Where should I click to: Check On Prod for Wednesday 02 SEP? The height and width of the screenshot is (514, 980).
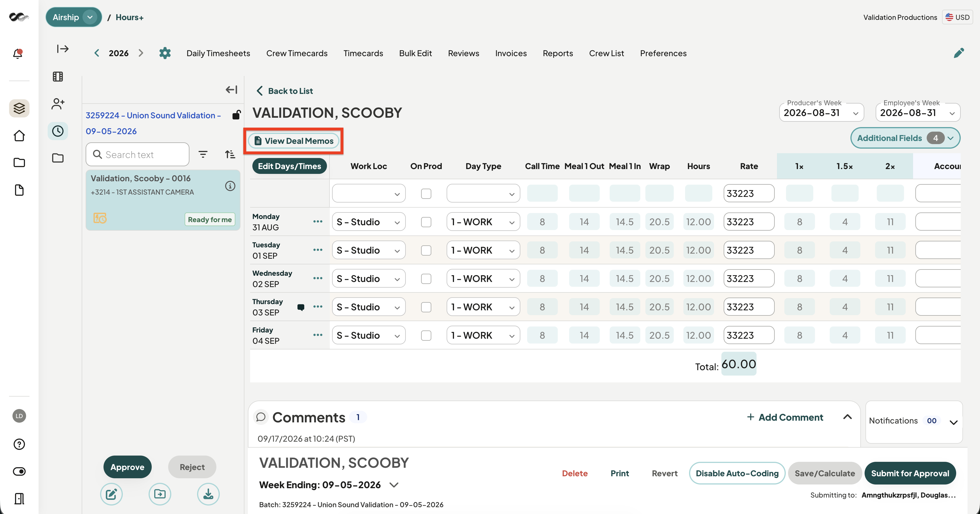[426, 279]
